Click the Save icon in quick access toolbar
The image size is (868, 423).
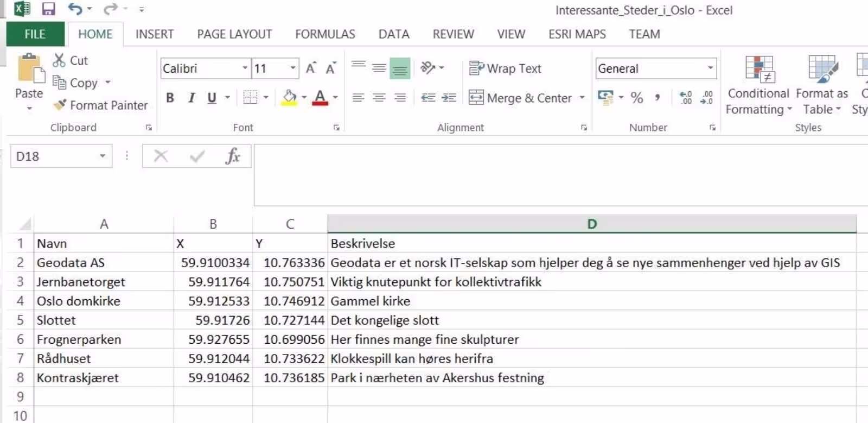[x=48, y=9]
